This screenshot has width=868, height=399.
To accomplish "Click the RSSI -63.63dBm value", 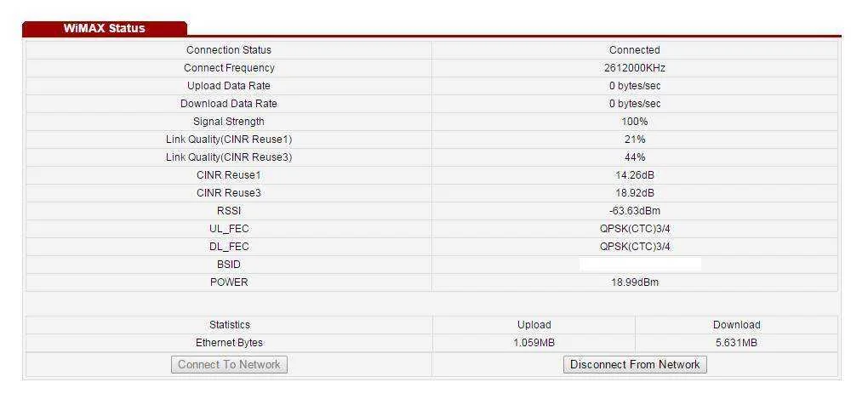I will coord(634,211).
